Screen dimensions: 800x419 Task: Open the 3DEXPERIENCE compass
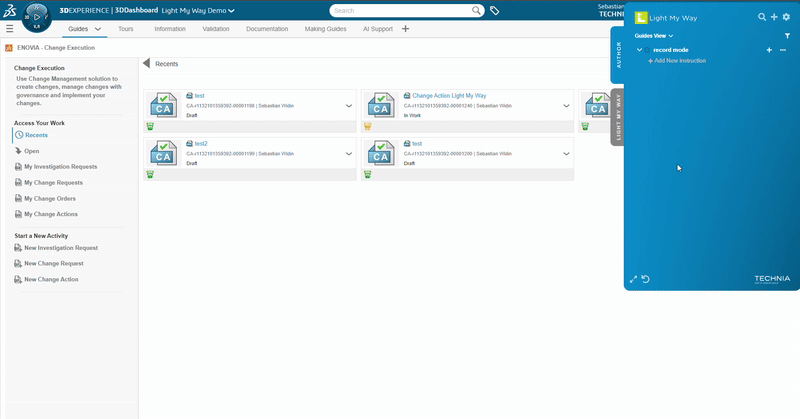[x=37, y=17]
